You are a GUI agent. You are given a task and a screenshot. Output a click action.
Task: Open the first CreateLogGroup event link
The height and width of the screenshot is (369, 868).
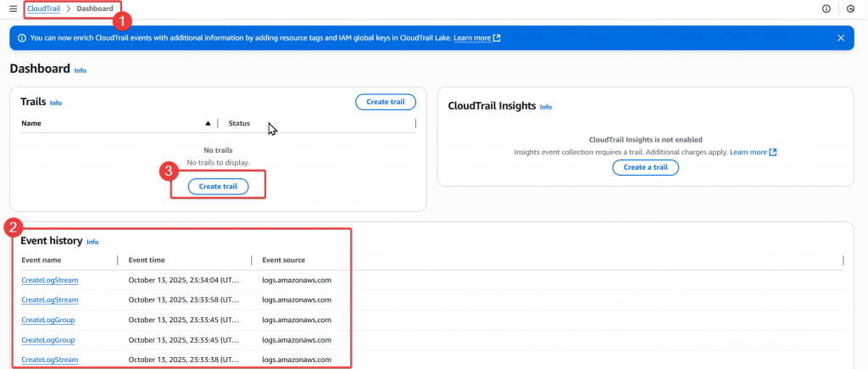click(x=48, y=321)
